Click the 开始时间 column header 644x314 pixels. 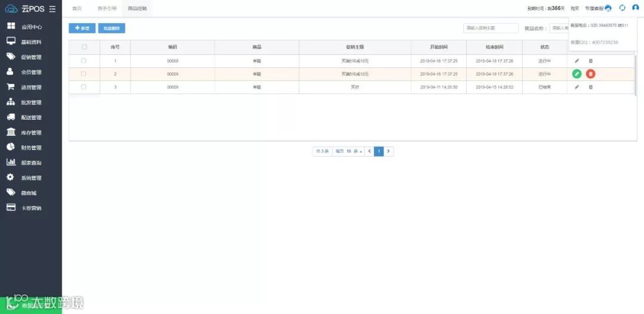[x=439, y=47]
